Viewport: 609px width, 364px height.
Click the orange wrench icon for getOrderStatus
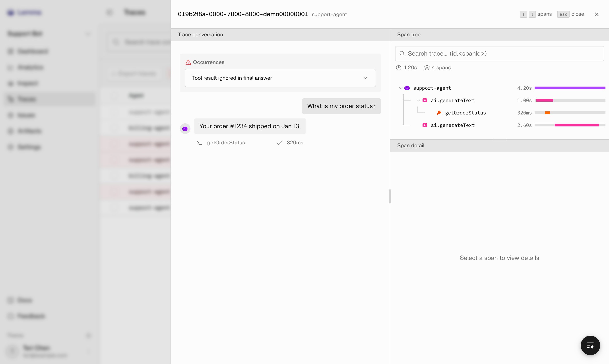(x=439, y=112)
